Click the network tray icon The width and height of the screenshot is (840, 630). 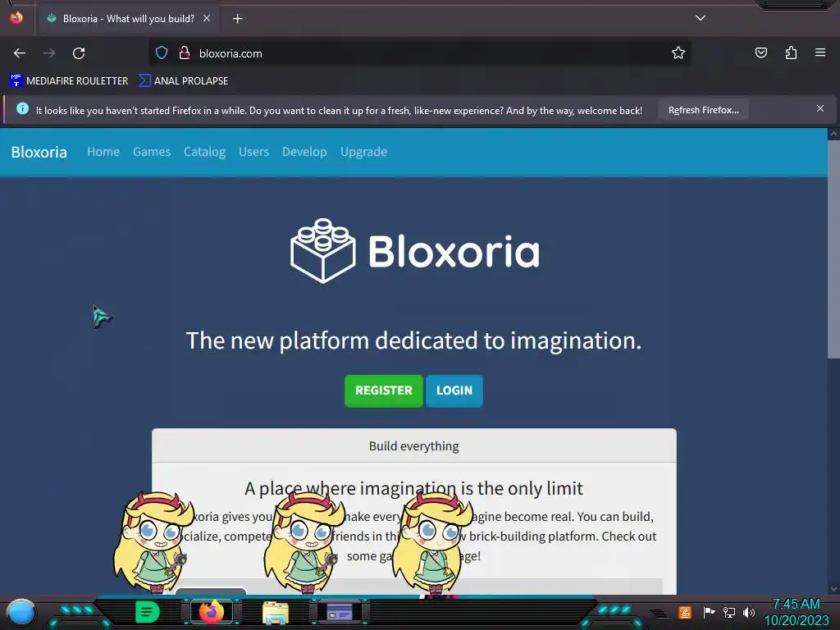pyautogui.click(x=729, y=612)
